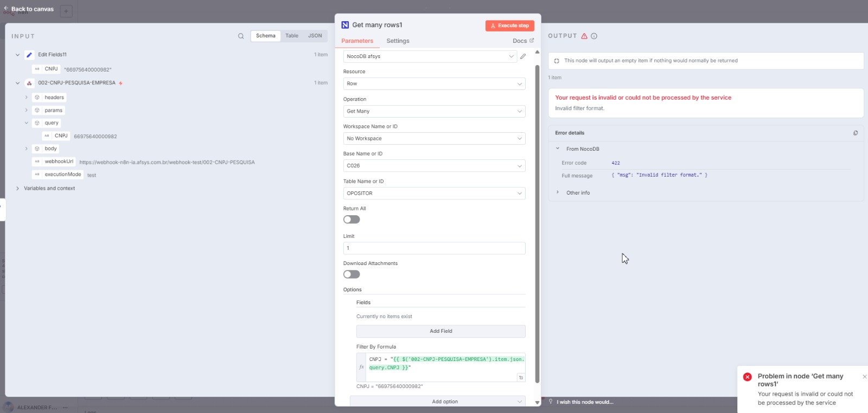The image size is (868, 413).
Task: Click the output info circle icon
Action: point(594,36)
